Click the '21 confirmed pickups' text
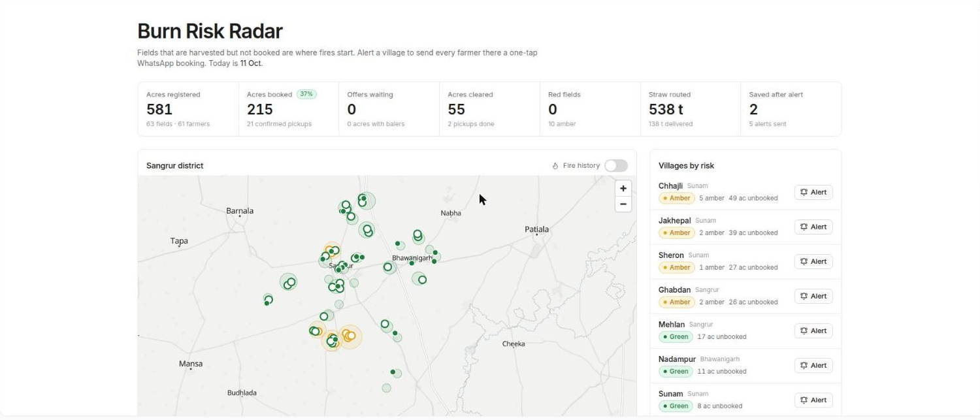 tap(279, 123)
